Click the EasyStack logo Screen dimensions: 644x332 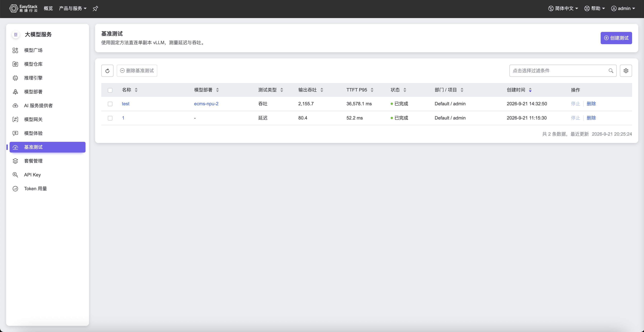point(24,8)
